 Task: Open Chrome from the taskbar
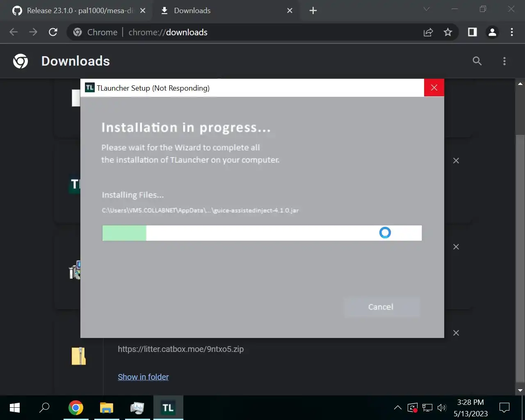76,408
